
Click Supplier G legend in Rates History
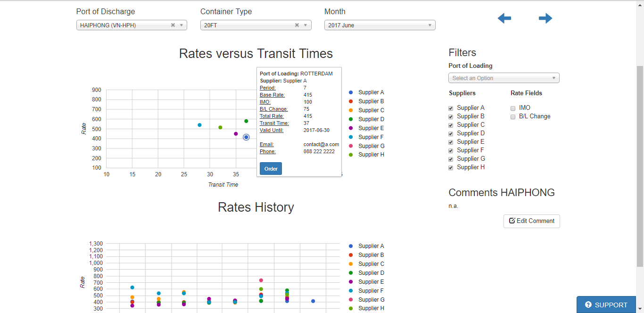coord(366,300)
